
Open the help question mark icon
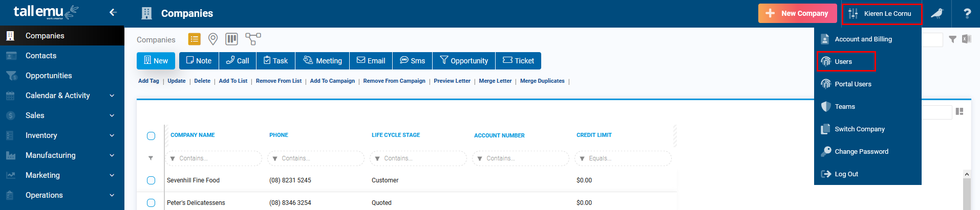(967, 13)
